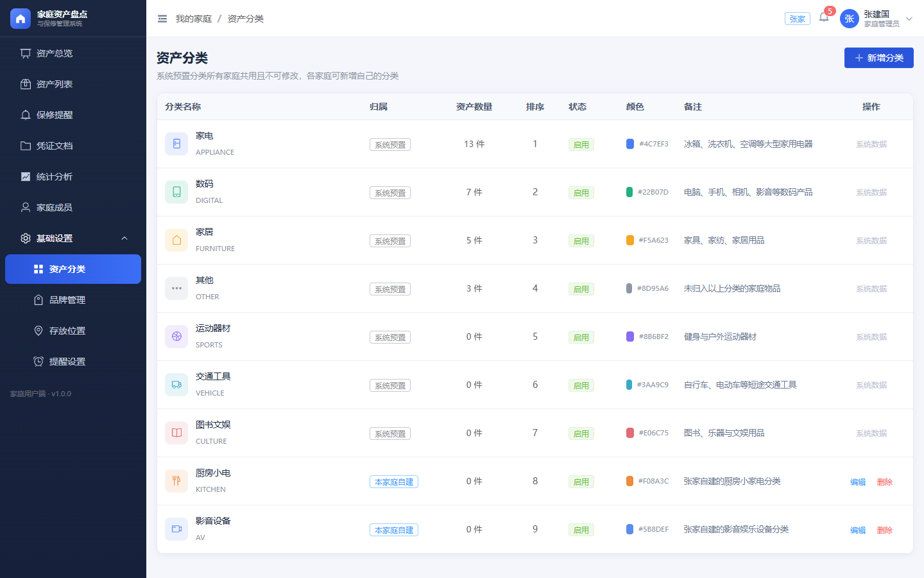Collapse sidebar with the menu fold icon
The width and height of the screenshot is (924, 578).
[162, 19]
